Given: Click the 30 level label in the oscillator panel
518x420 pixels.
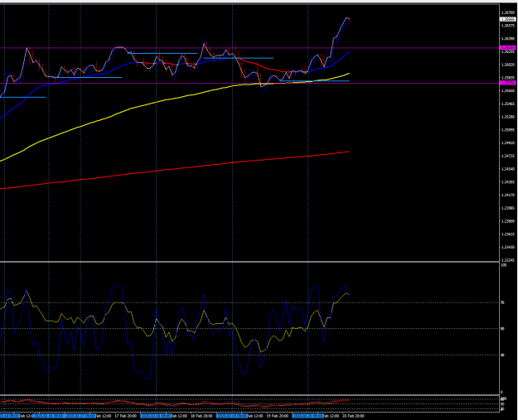Looking at the screenshot, I should 502,355.
